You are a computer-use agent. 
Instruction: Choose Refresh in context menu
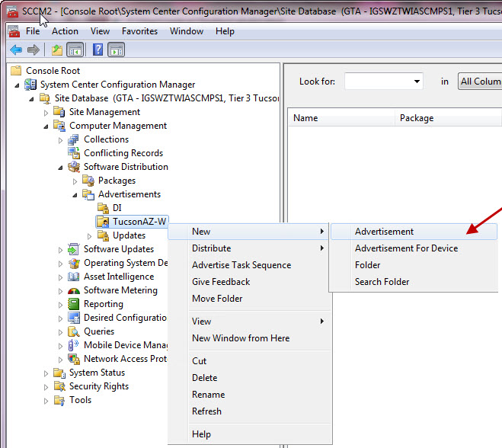249,411
